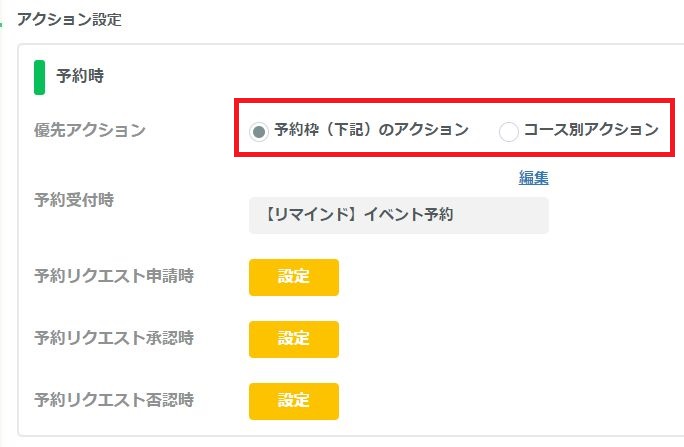684x447 pixels.
Task: Choose the コース別アクション radio option
Action: pyautogui.click(x=509, y=130)
